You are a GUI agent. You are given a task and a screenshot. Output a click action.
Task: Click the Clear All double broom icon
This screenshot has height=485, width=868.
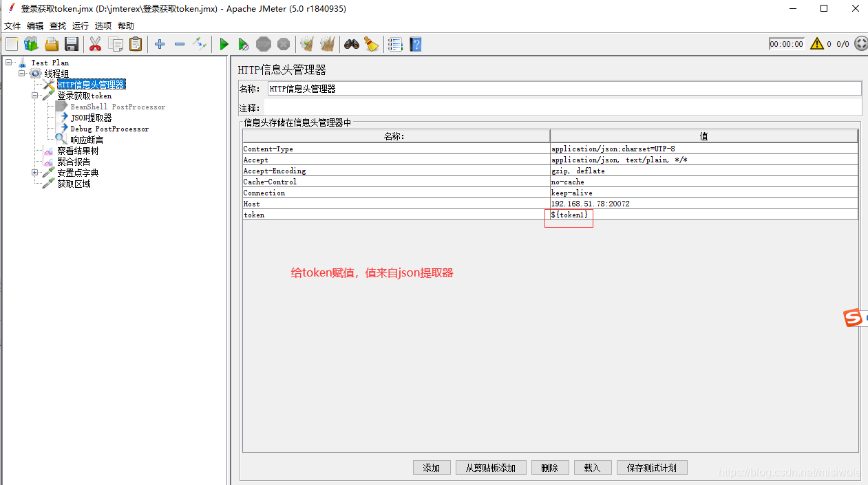[328, 44]
